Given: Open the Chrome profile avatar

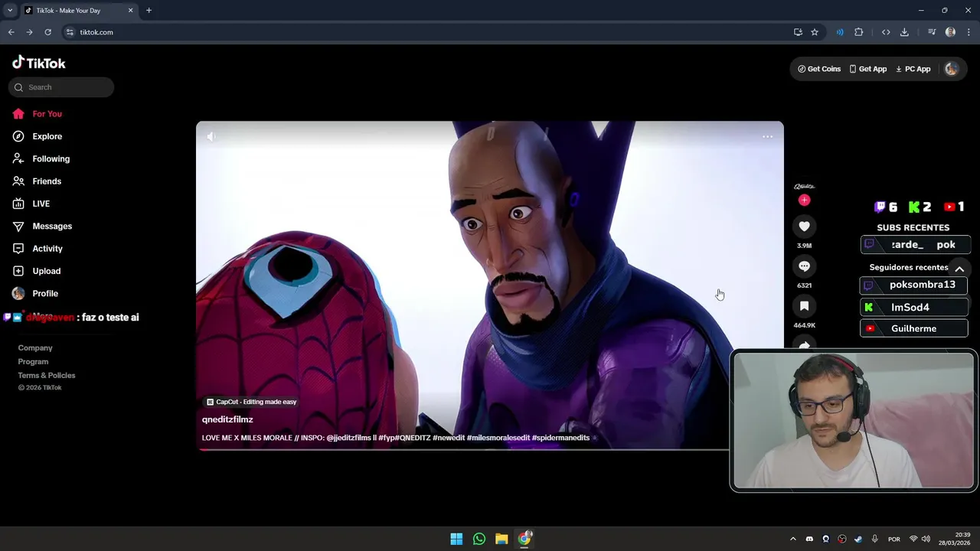Looking at the screenshot, I should [950, 32].
